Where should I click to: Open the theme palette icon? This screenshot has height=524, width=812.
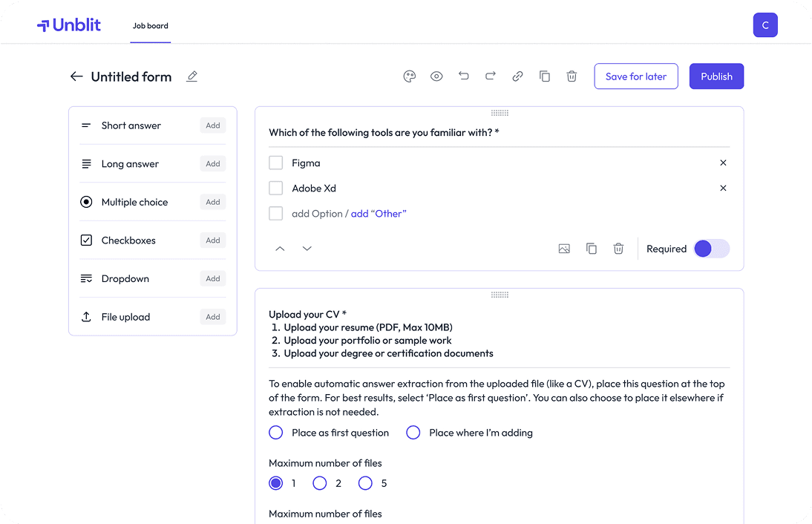coord(409,76)
